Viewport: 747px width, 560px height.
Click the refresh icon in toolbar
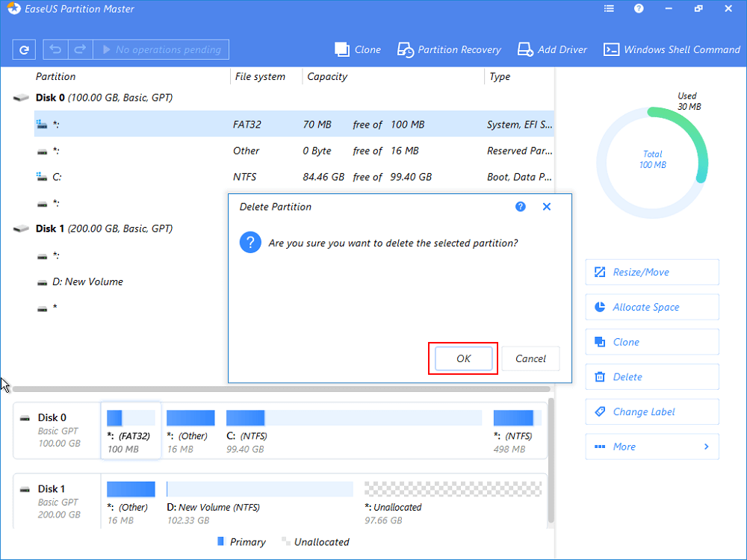click(25, 50)
